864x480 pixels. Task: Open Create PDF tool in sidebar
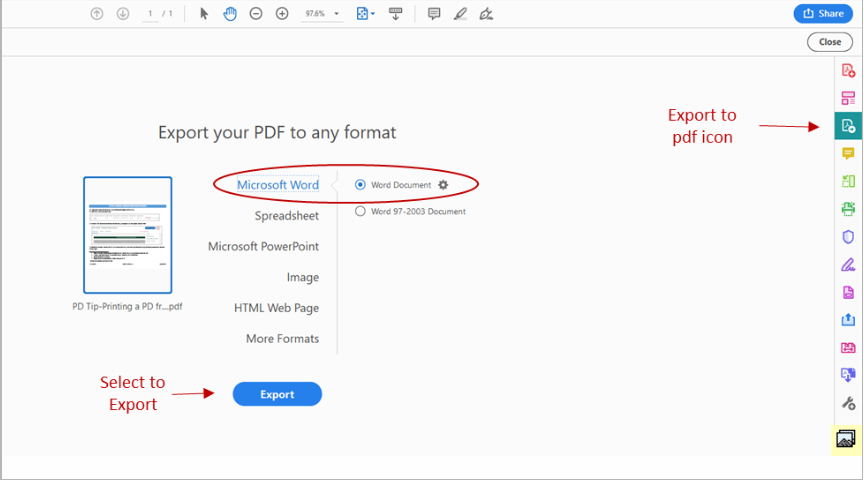pos(848,71)
